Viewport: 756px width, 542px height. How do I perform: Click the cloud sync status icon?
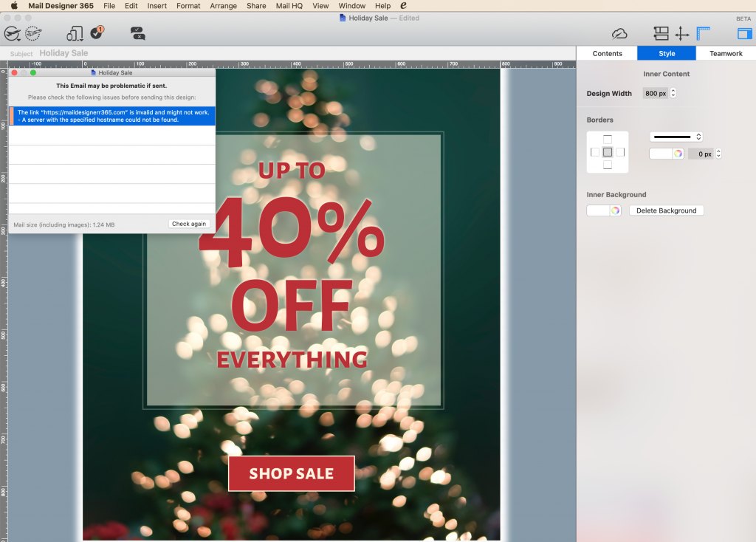click(619, 34)
